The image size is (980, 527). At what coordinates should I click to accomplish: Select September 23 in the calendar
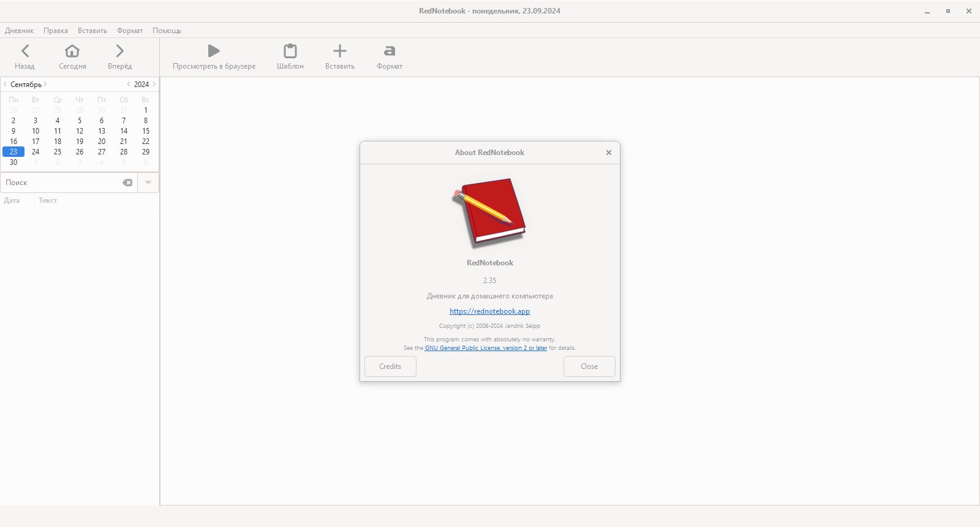click(13, 152)
